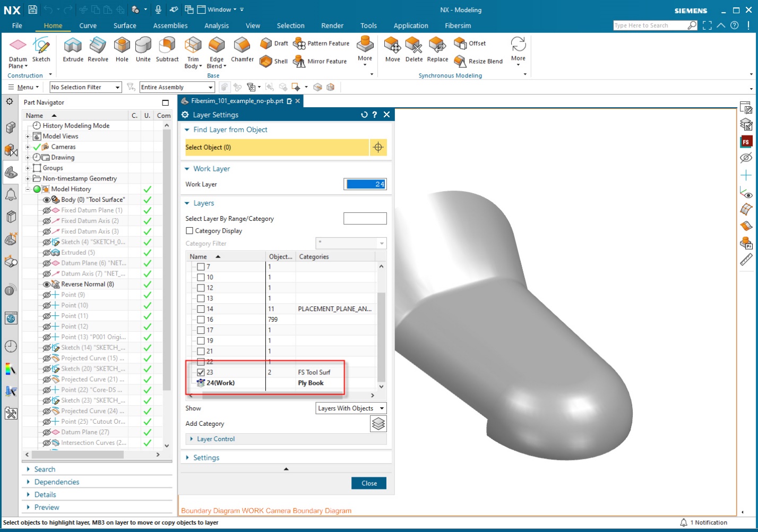This screenshot has height=532, width=758.
Task: Toggle the Category Display checkbox
Action: coord(189,230)
